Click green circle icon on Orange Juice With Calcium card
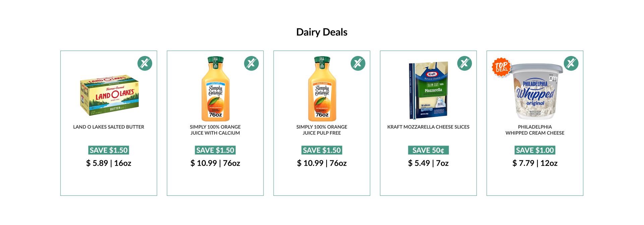Viewport: 644px width, 225px height. tap(251, 63)
